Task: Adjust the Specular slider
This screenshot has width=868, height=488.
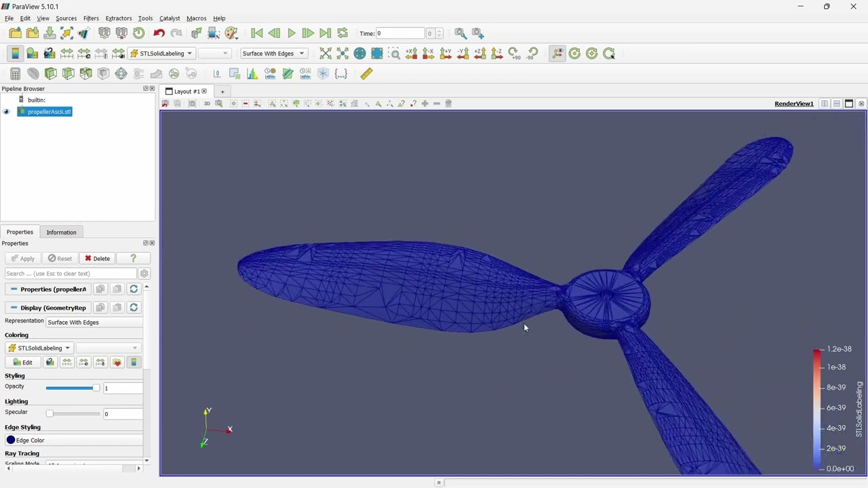Action: 73,414
